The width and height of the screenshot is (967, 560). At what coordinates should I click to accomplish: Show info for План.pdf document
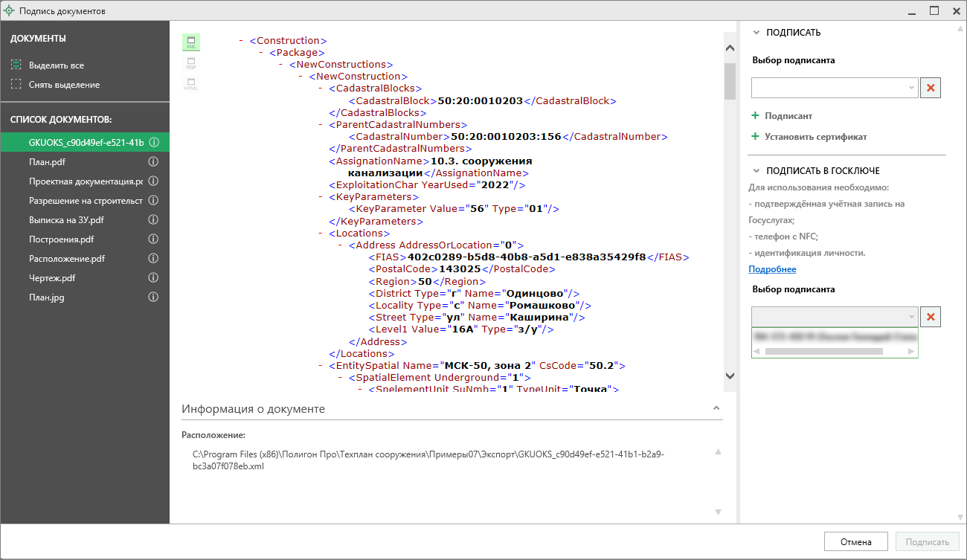pos(153,162)
